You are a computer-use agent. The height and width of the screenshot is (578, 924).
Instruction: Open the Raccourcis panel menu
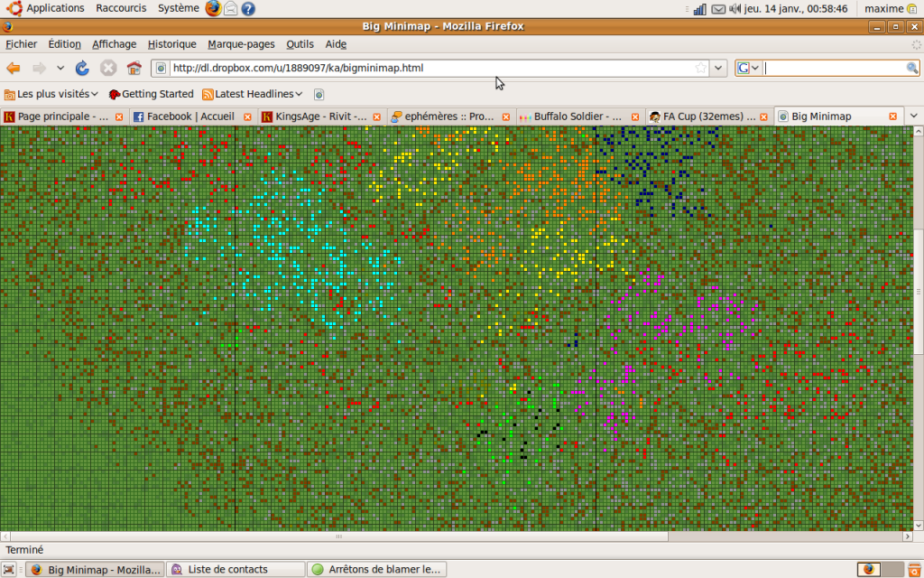pyautogui.click(x=122, y=8)
